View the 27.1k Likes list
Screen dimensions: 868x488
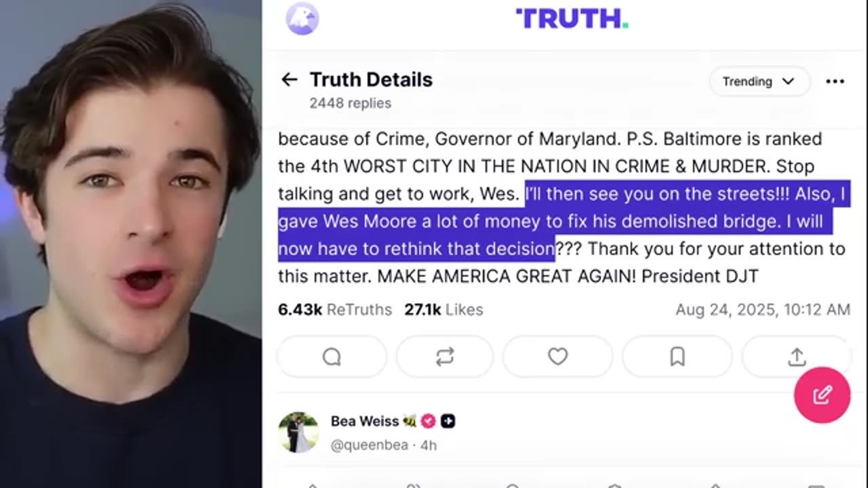443,310
